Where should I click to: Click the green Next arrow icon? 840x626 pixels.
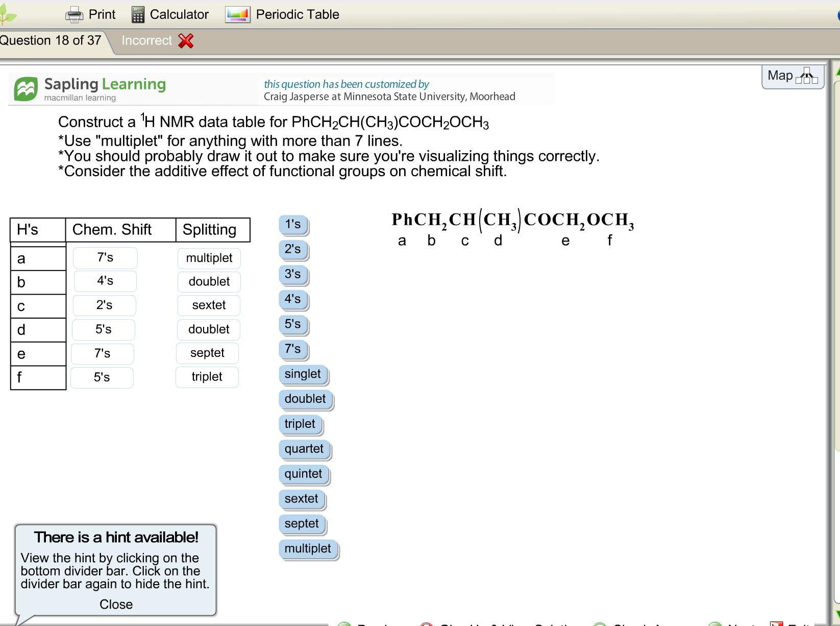[715, 624]
